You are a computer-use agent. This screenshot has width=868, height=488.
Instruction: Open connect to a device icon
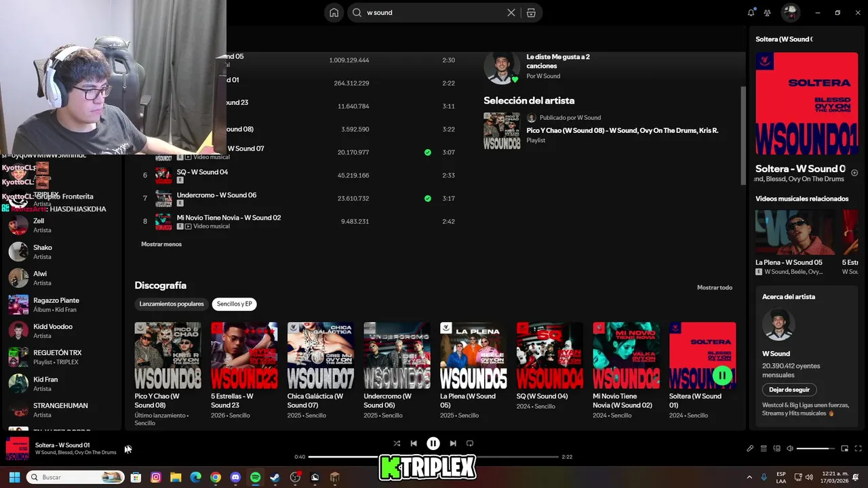click(777, 448)
